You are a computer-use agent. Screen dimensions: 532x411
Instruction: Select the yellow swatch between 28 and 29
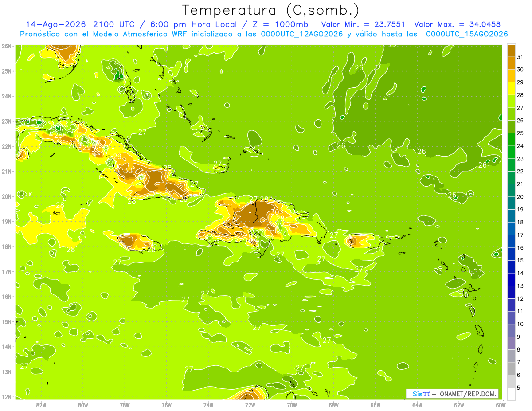pos(511,89)
